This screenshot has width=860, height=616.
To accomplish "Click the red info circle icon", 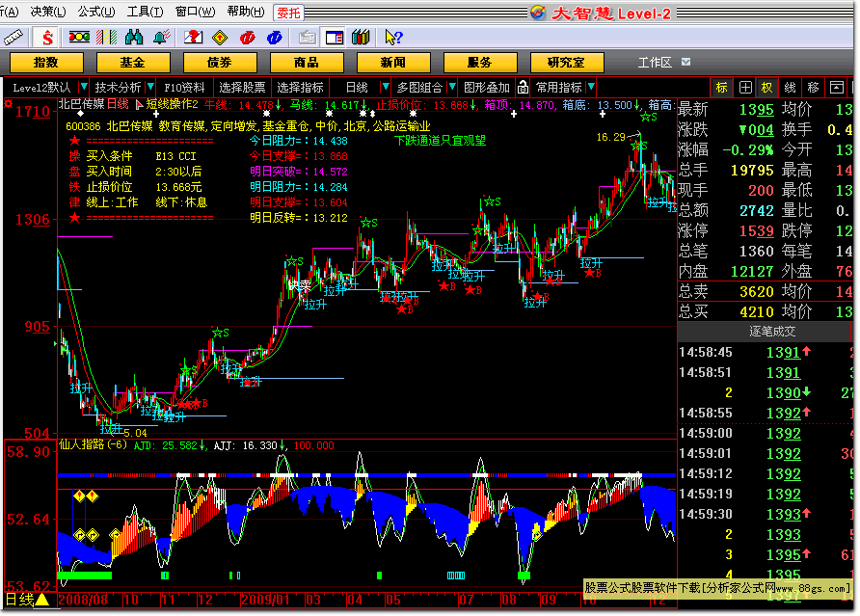I will pyautogui.click(x=248, y=38).
